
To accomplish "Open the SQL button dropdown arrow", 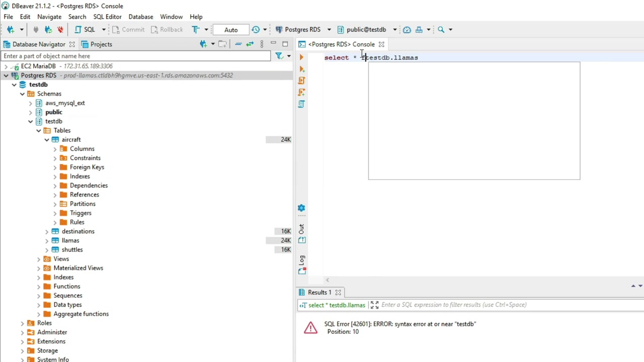I will (x=103, y=30).
